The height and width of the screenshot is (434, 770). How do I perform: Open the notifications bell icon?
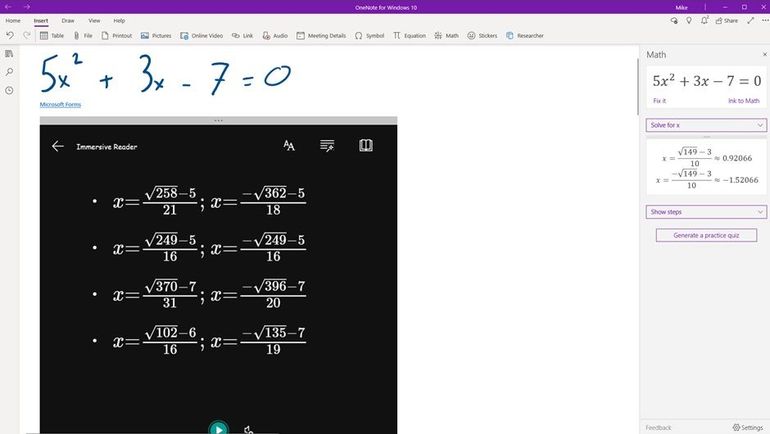click(x=704, y=21)
